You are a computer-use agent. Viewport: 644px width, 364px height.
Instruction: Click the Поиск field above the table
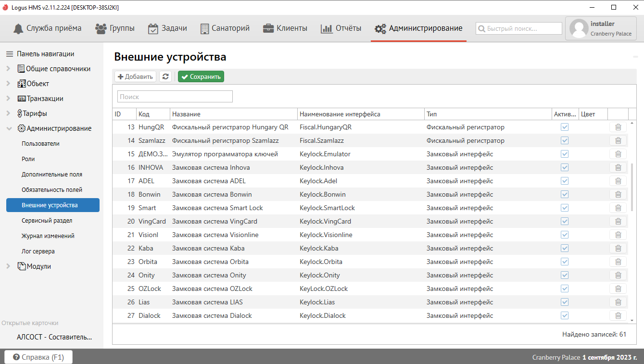pyautogui.click(x=175, y=97)
